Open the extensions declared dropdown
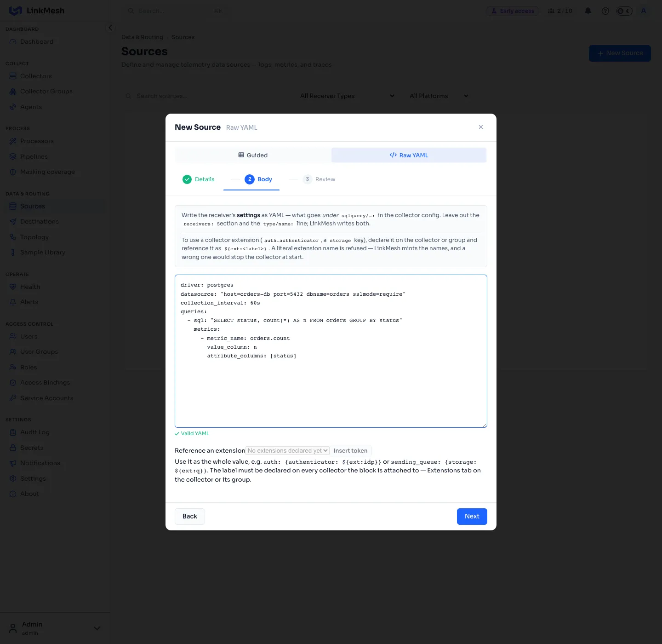The image size is (662, 644). point(287,451)
